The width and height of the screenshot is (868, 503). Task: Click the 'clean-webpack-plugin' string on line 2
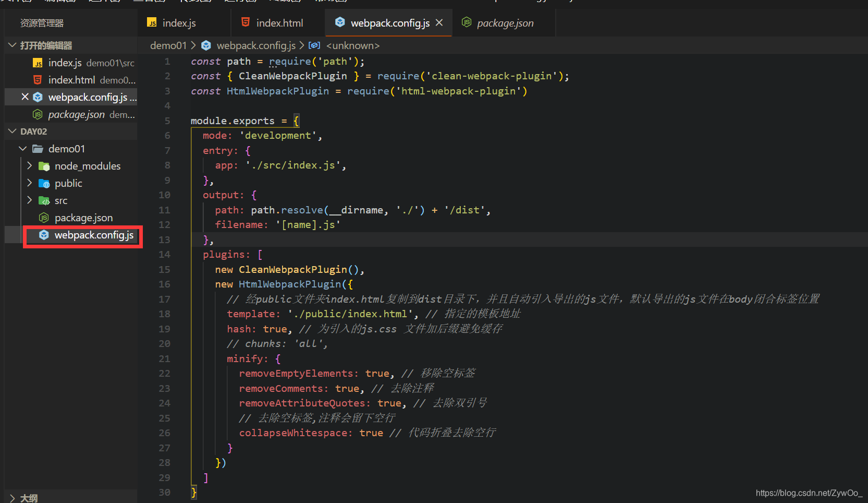[x=492, y=76]
